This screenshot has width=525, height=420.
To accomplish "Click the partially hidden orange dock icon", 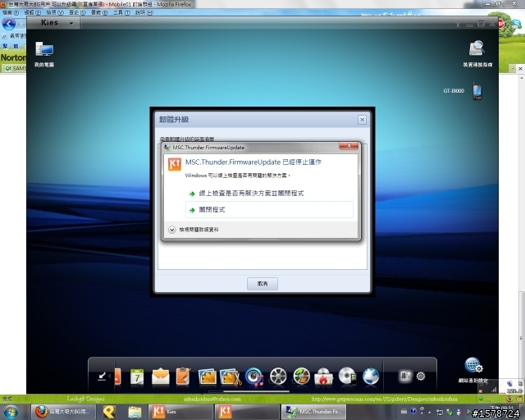I will coord(117,377).
